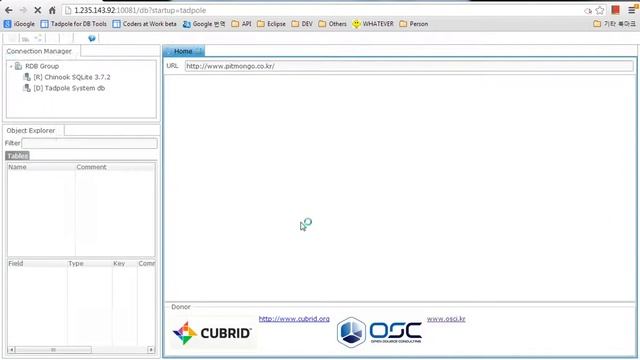Click the red extension icon in browser toolbar

coord(616,10)
